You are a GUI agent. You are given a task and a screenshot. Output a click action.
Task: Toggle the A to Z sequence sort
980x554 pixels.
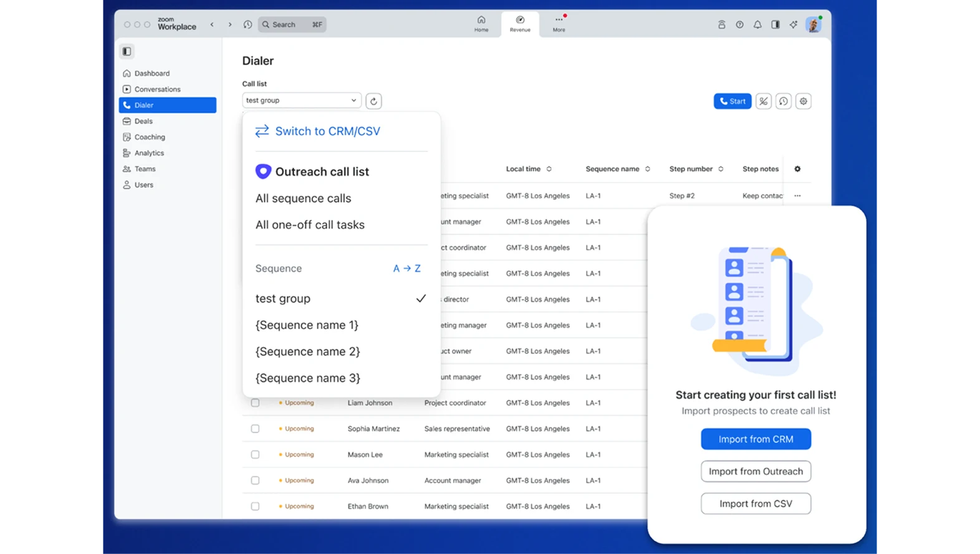(x=406, y=269)
